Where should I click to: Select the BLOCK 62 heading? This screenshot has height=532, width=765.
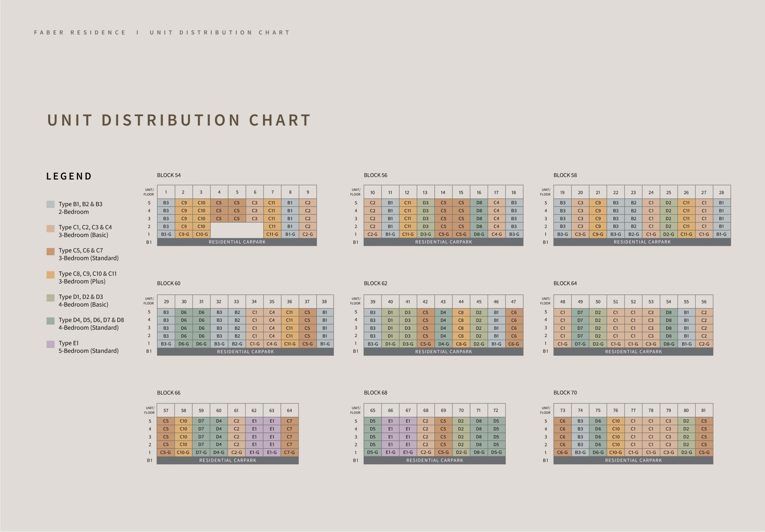pos(375,284)
